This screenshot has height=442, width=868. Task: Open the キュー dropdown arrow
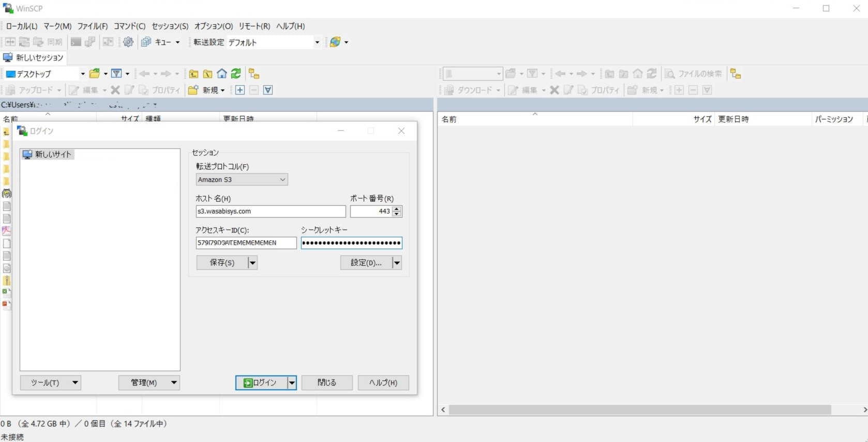click(177, 42)
